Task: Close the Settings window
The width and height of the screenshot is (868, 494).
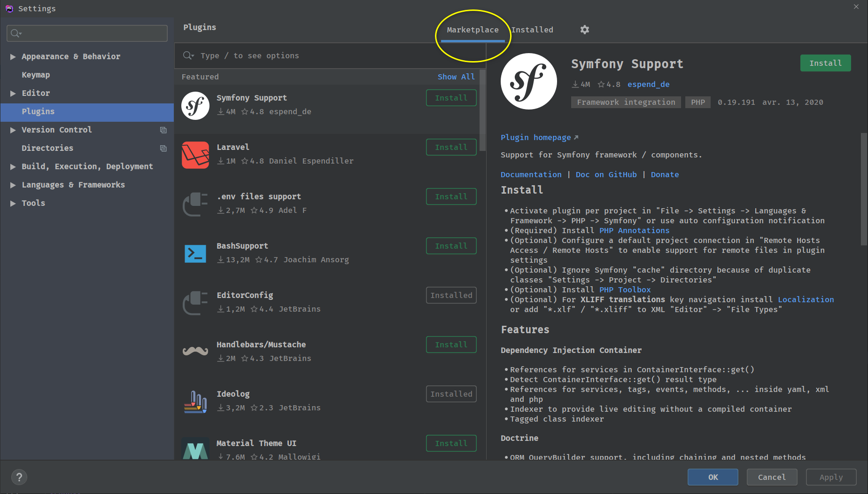Action: [856, 7]
